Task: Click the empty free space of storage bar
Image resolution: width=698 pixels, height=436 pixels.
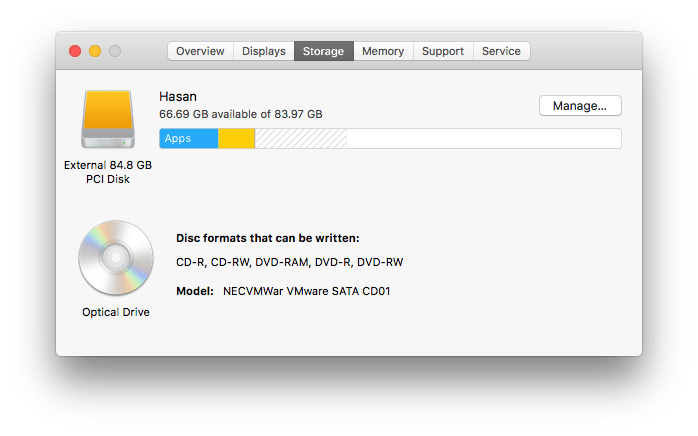Action: click(x=483, y=138)
